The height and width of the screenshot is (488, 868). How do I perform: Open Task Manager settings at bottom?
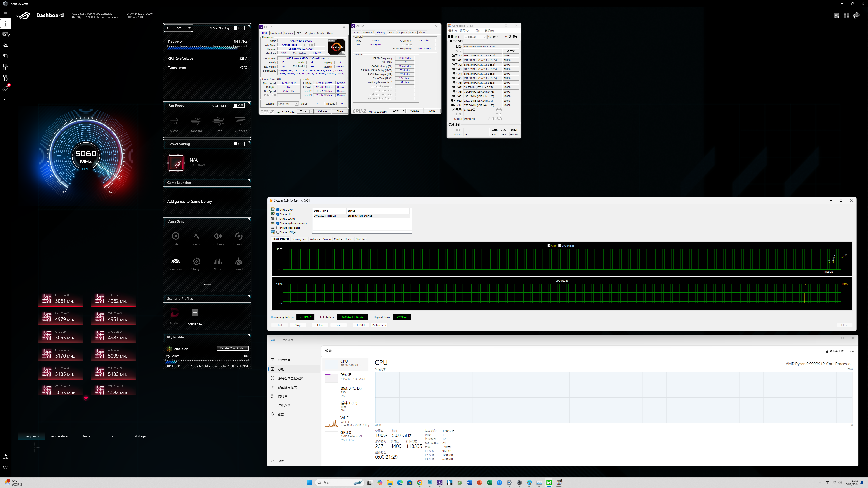pyautogui.click(x=278, y=461)
